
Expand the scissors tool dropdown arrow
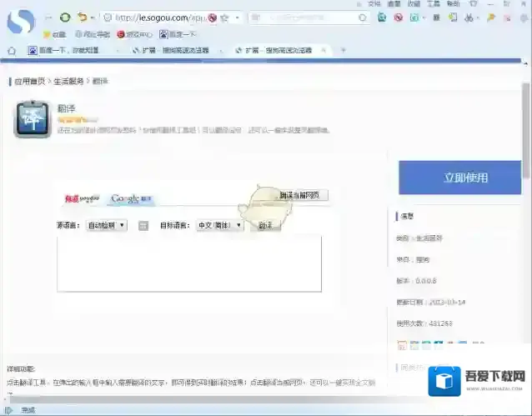tap(478, 18)
